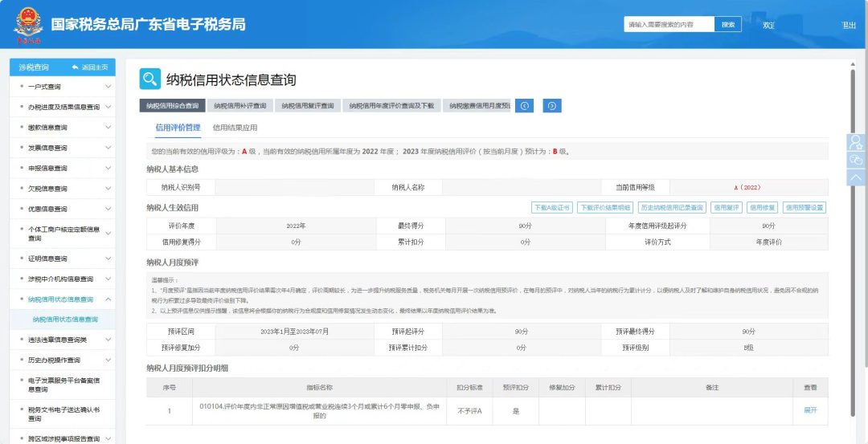
Task: Click the 下载评价结果明细 button
Action: coord(605,208)
